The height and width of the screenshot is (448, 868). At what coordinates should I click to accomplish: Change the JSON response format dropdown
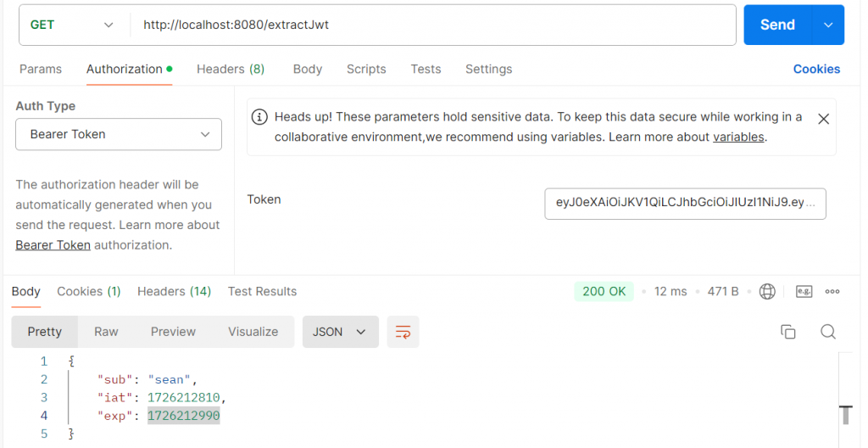click(x=340, y=332)
